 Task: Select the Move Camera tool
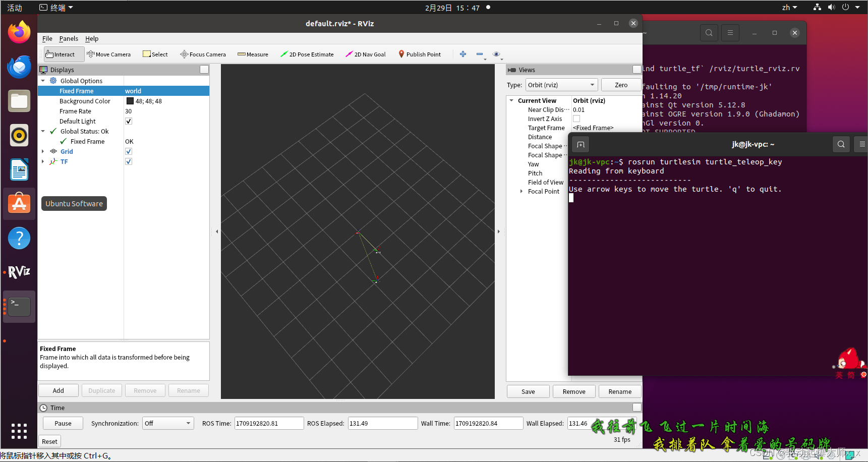tap(109, 54)
